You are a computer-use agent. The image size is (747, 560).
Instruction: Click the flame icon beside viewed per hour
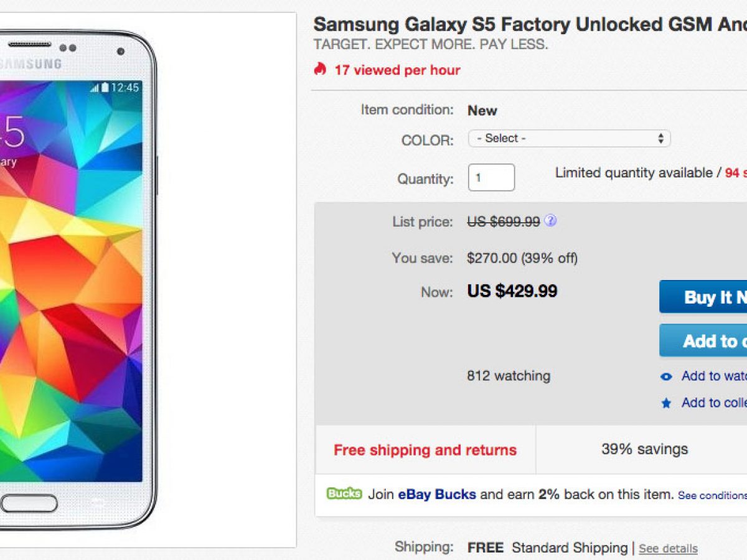click(320, 69)
